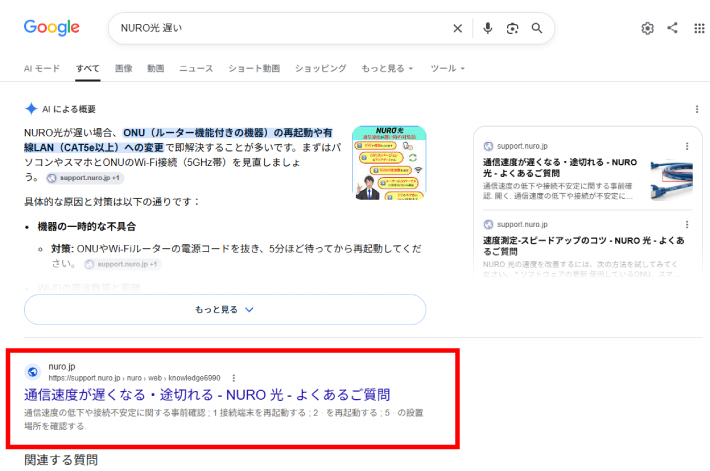Expand AI overview with もっと見る button
710x471 pixels.
tap(225, 309)
